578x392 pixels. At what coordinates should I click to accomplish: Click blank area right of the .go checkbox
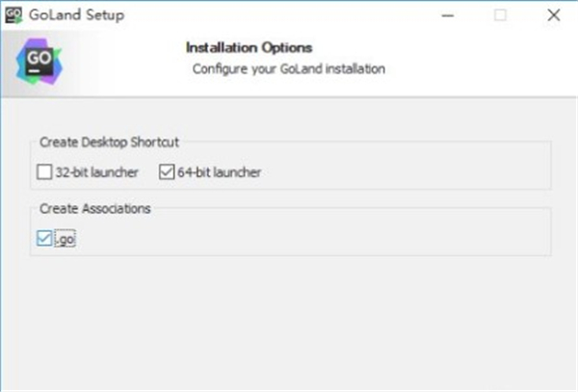tap(289, 239)
